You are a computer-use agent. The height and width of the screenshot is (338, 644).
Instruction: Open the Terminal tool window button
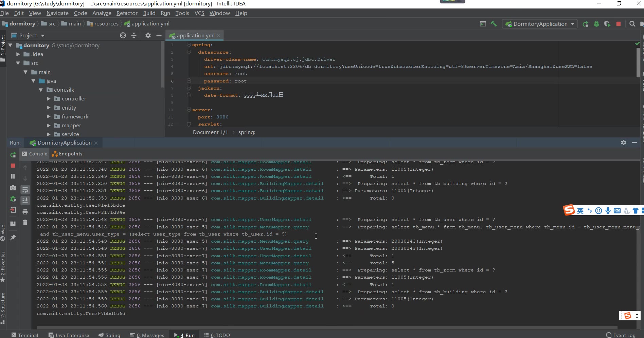pos(25,335)
